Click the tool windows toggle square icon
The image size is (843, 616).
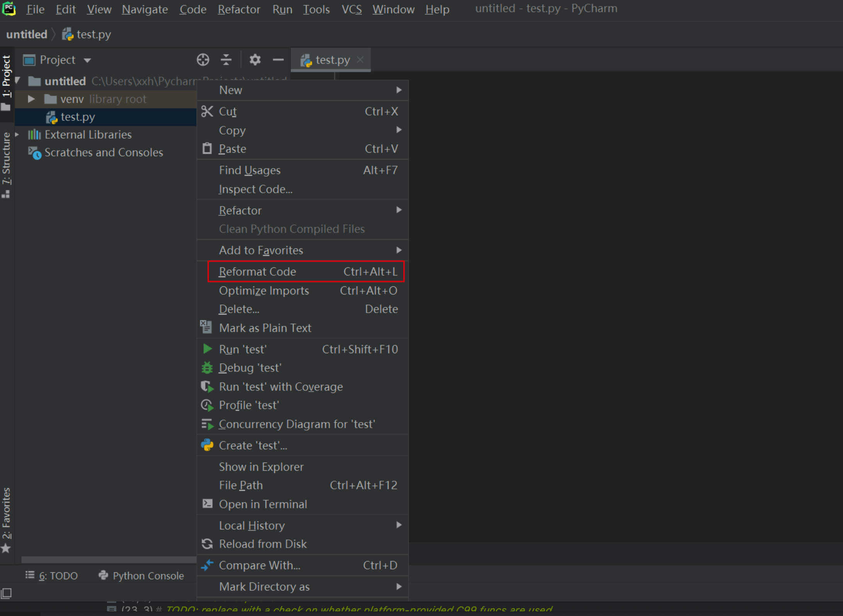coord(6,593)
